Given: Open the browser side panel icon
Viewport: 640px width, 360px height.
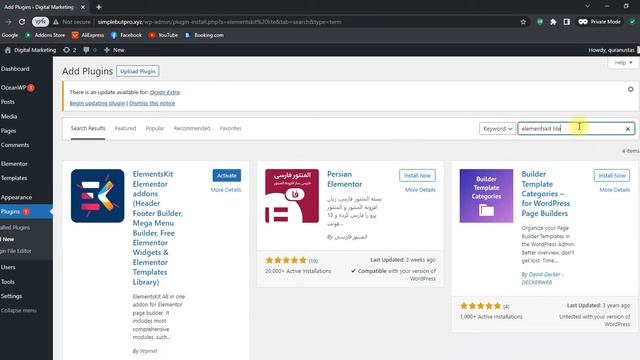Looking at the screenshot, I should pyautogui.click(x=567, y=22).
